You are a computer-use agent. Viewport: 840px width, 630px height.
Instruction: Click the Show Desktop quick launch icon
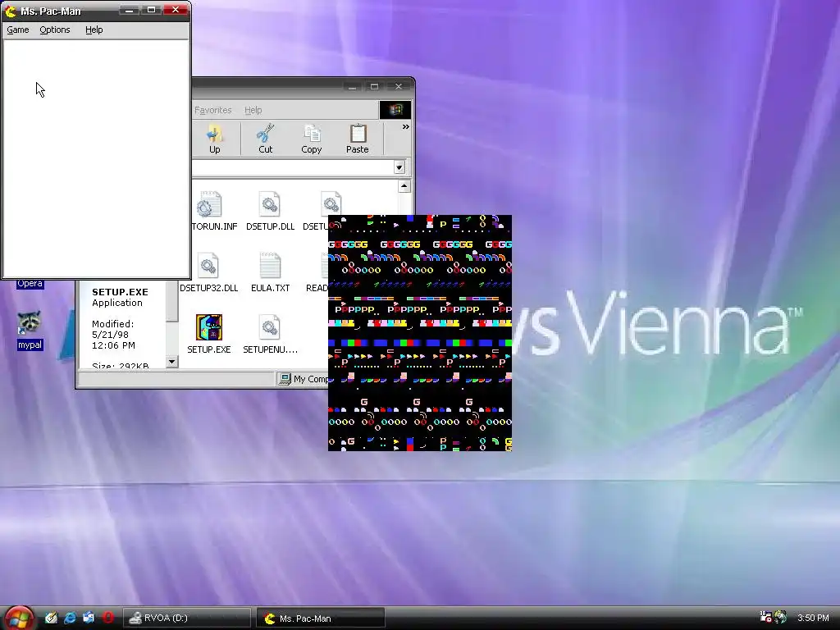coord(89,618)
